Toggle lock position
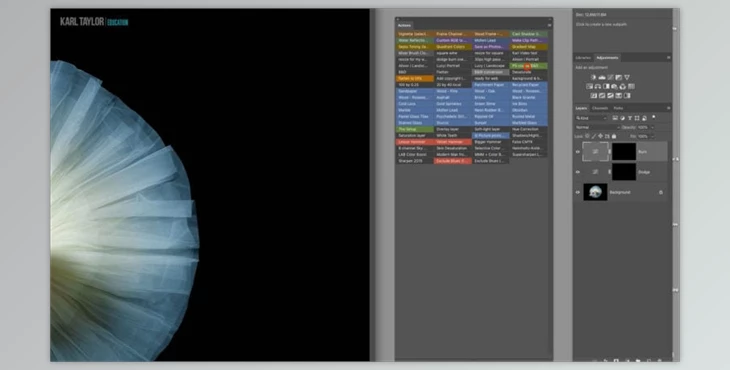The width and height of the screenshot is (730, 370). pos(600,136)
